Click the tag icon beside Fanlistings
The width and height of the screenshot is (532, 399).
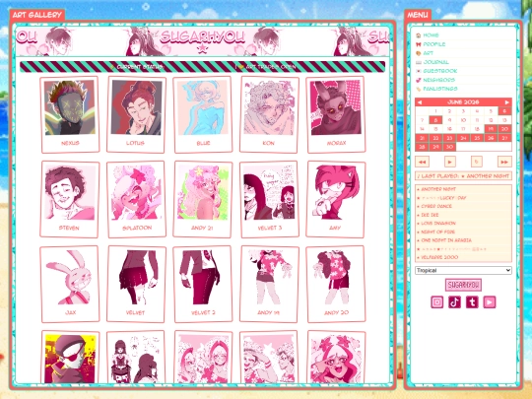pos(419,89)
